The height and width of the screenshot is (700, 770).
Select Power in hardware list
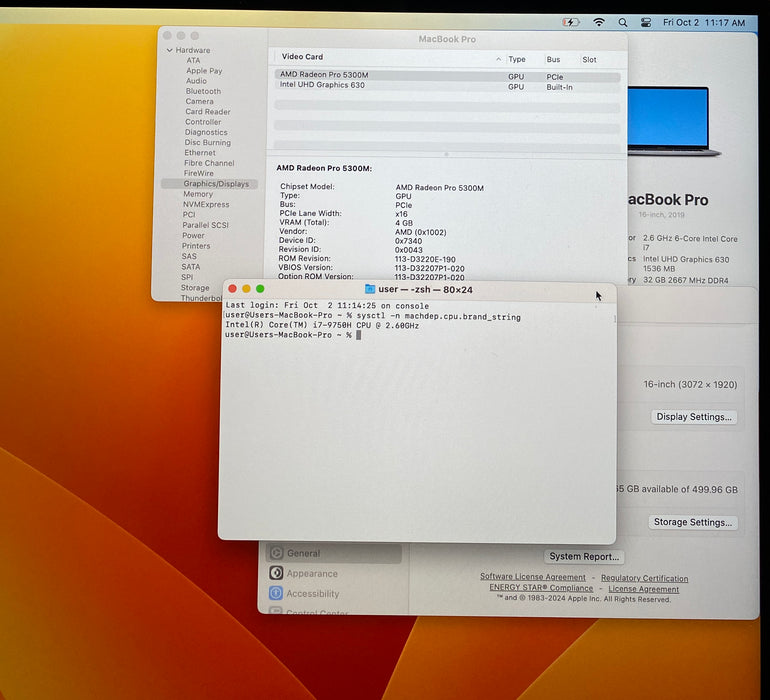[x=193, y=235]
